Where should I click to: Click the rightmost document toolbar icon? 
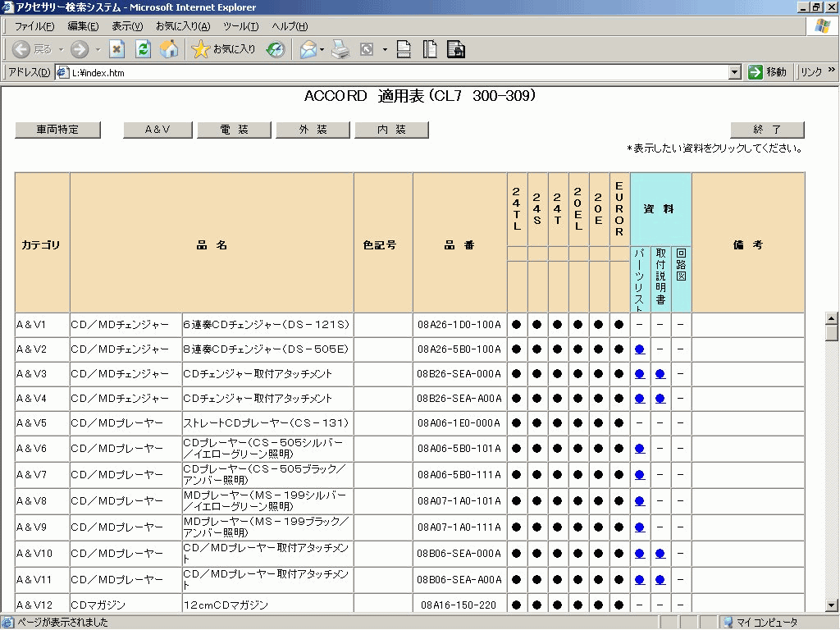[456, 50]
